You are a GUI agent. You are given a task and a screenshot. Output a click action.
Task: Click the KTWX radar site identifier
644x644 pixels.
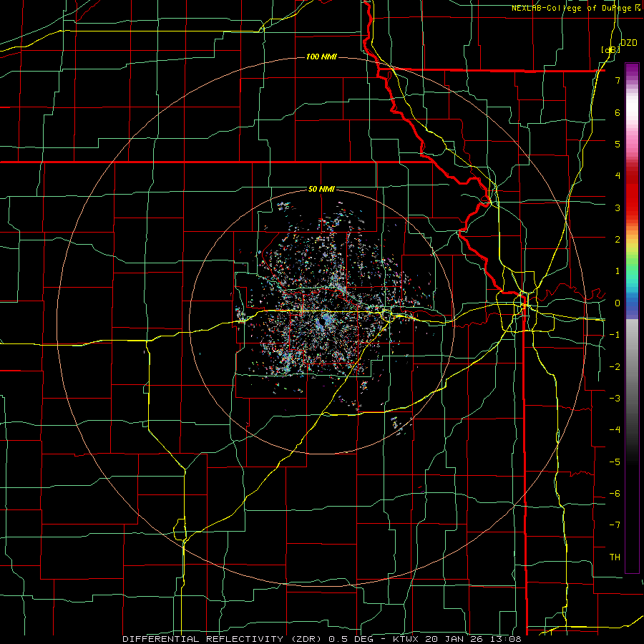(x=406, y=639)
